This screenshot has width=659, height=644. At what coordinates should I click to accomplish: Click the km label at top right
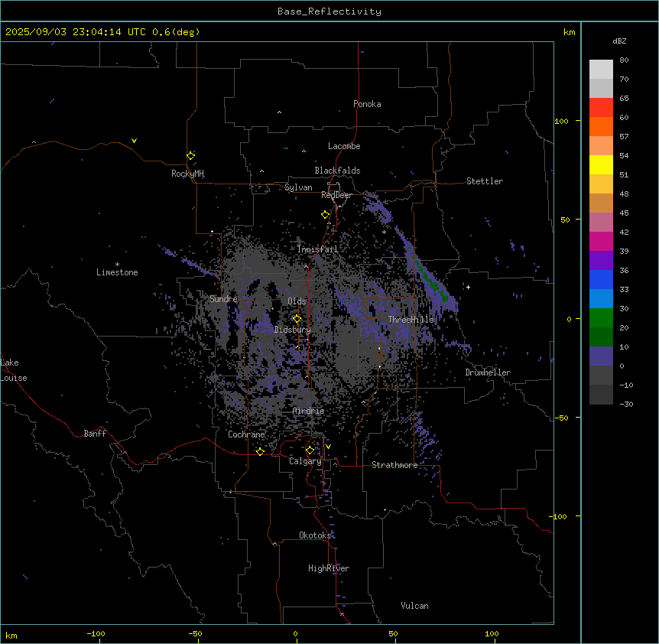coord(569,32)
